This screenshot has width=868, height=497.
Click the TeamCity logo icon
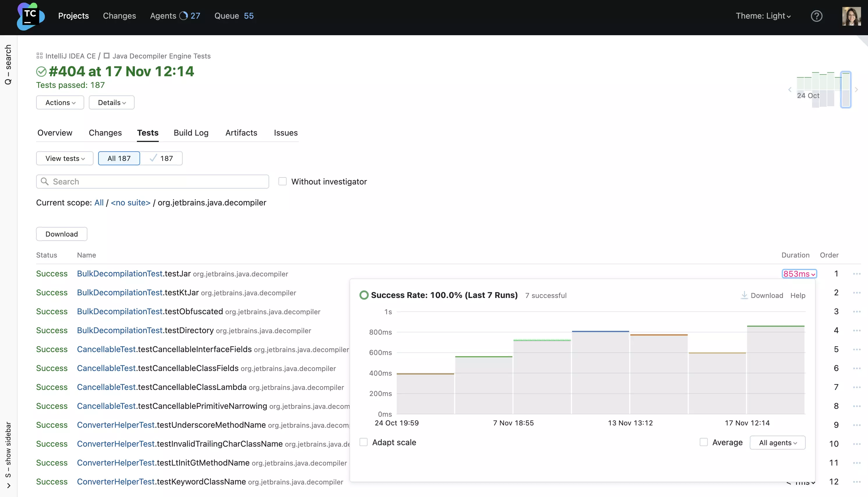(x=30, y=16)
